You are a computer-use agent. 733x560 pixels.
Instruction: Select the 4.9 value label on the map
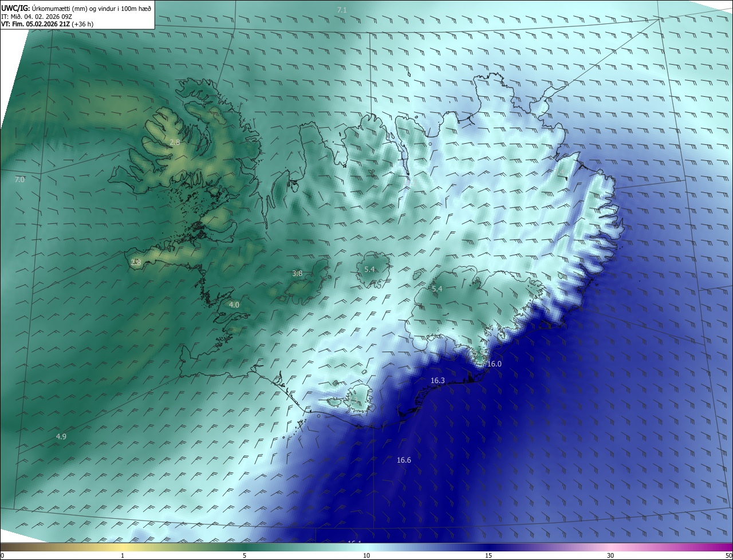[61, 437]
